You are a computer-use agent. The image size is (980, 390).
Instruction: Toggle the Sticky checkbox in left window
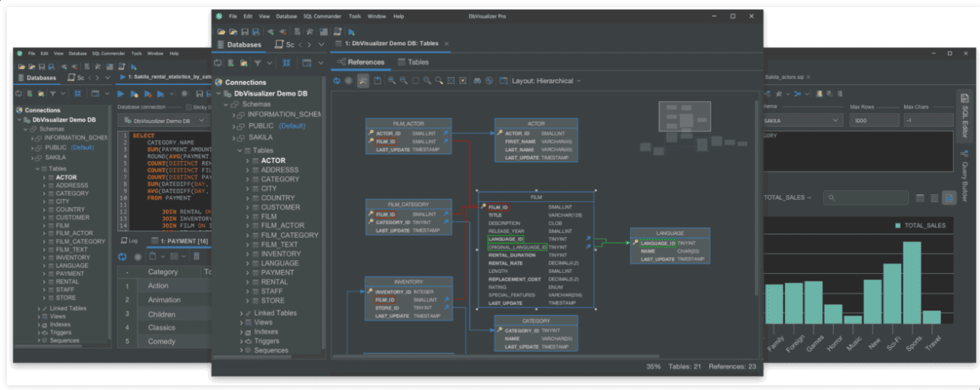[x=188, y=107]
